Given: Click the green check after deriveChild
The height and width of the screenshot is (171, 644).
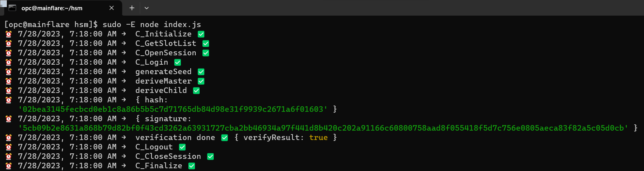Looking at the screenshot, I should tap(197, 91).
